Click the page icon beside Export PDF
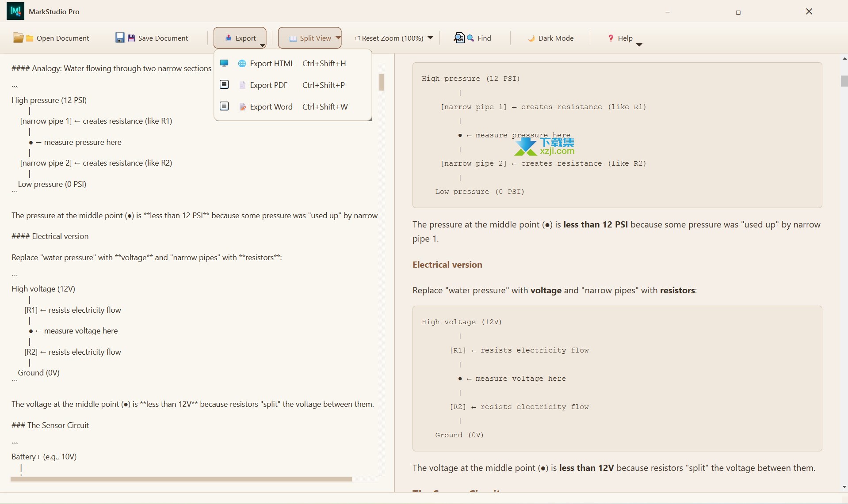Image resolution: width=848 pixels, height=504 pixels. pos(242,85)
